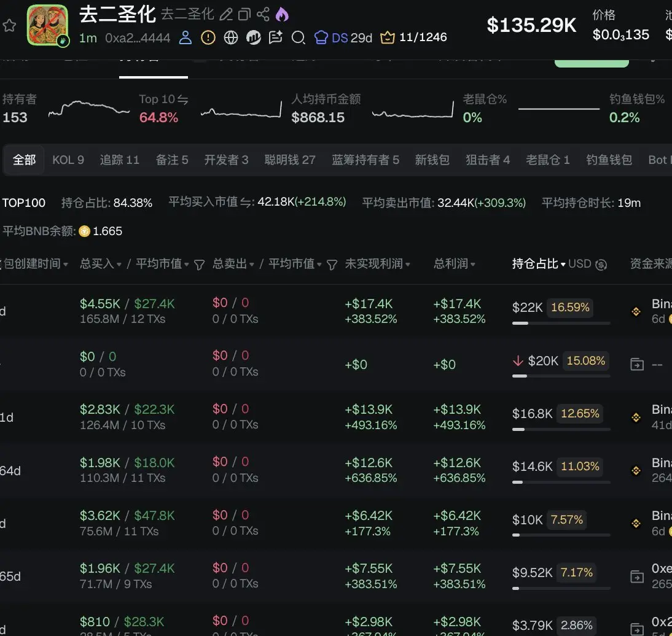Open the 老鼠仓 1 tab

pos(548,160)
